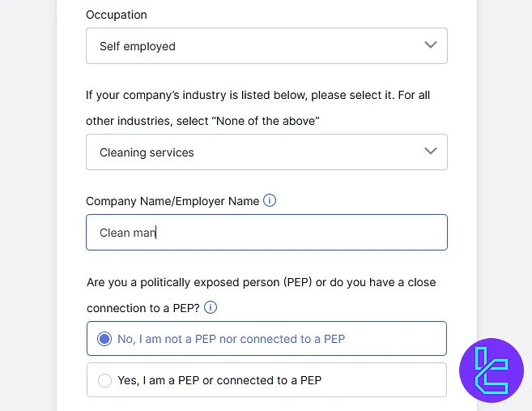Click the purple TC logo badge
This screenshot has width=532, height=411.
[x=492, y=370]
